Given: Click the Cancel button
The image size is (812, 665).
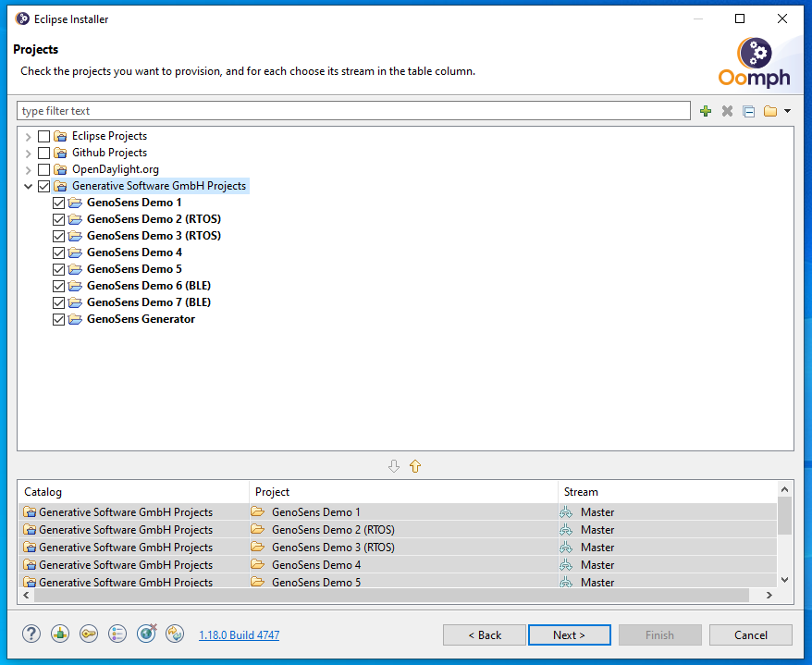Looking at the screenshot, I should 751,635.
